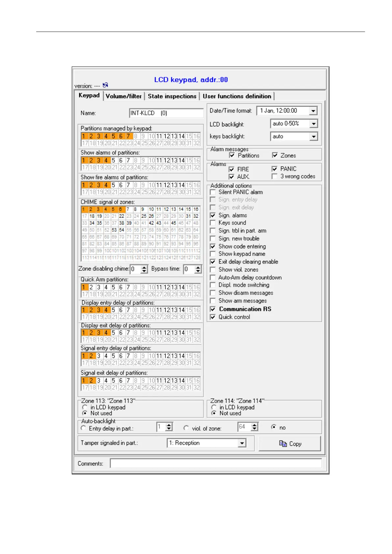Select Zone 114 in LCD keypad

(214, 407)
